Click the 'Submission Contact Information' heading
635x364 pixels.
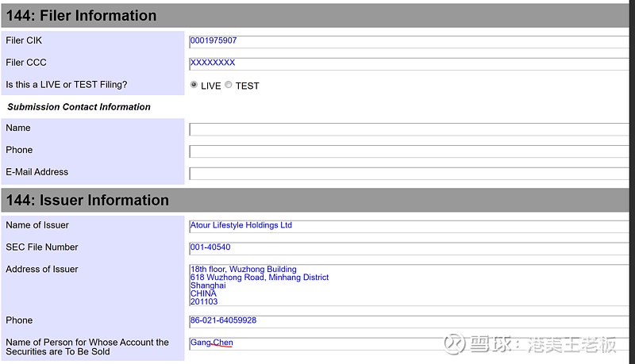coord(79,107)
